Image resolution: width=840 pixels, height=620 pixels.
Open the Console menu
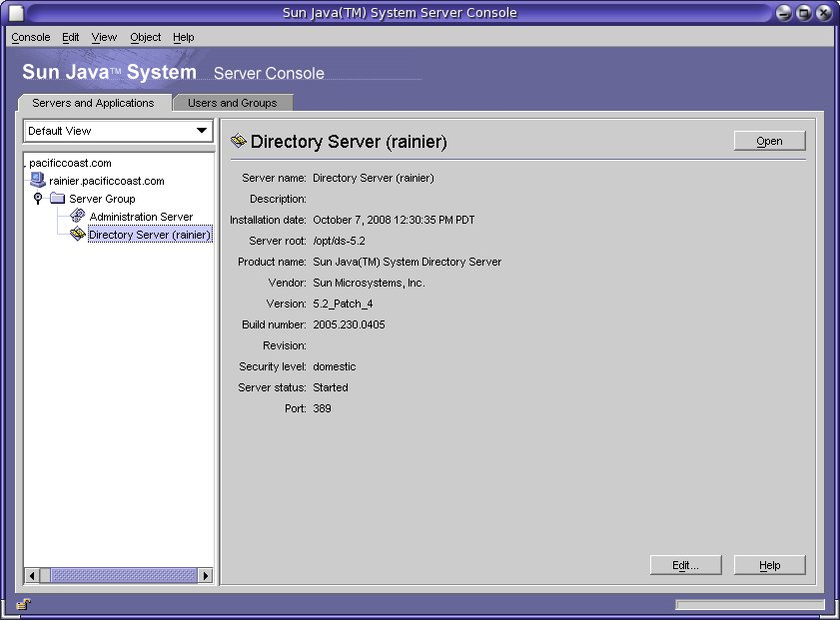[x=31, y=37]
